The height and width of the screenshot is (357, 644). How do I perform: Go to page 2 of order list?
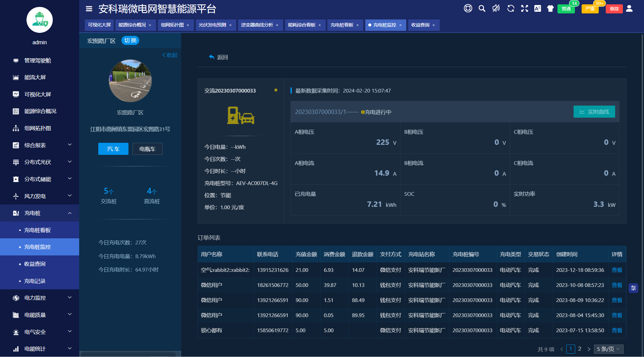[x=580, y=349]
